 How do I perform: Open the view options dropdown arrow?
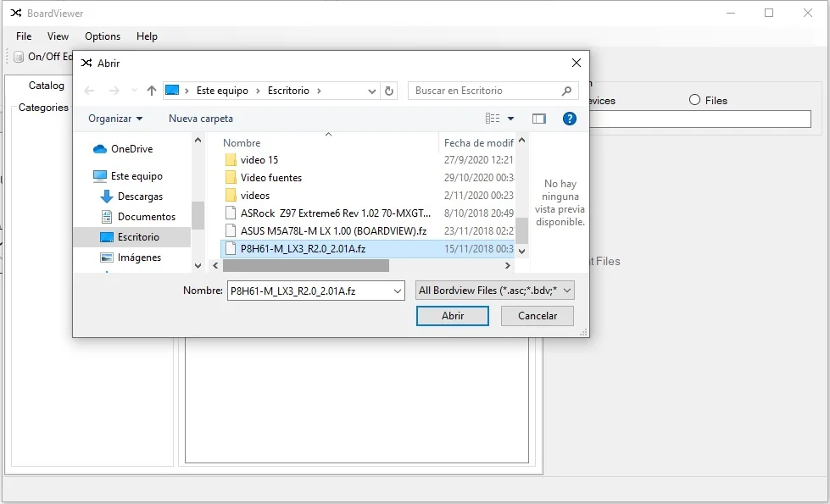[x=511, y=119]
